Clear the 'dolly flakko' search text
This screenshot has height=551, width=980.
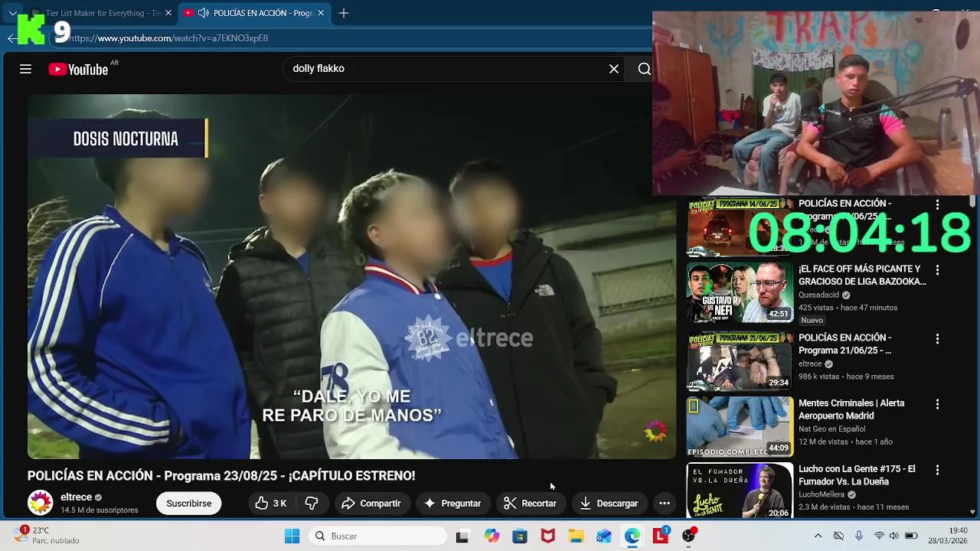pos(614,69)
